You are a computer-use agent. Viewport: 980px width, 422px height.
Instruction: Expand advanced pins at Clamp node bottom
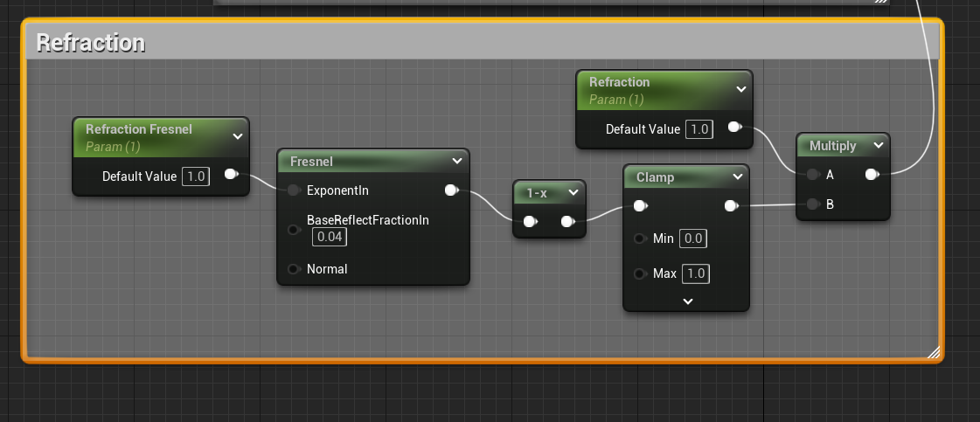click(688, 301)
